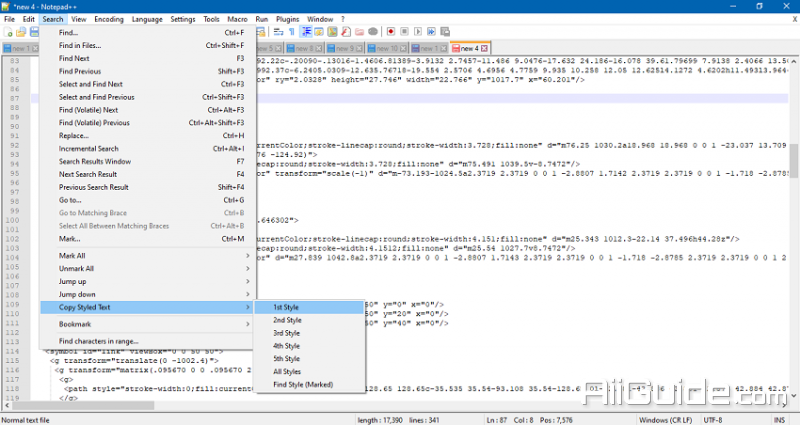Switch to the new 10 tab
The height and width of the screenshot is (425, 800).
[x=387, y=48]
